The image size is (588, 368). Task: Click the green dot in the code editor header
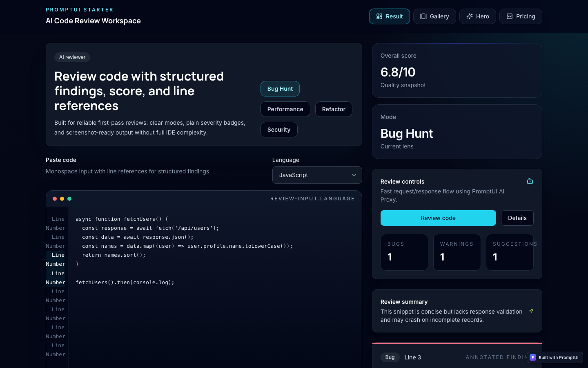(x=69, y=199)
